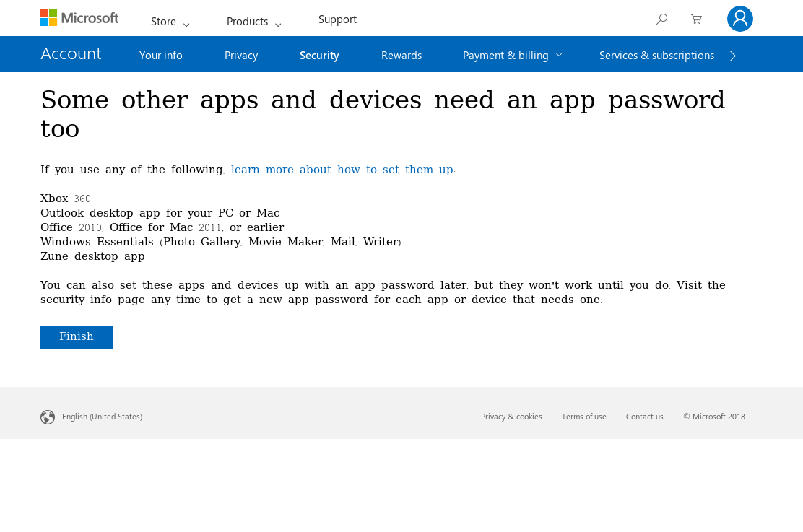Viewport: 803px width, 532px height.
Task: Click the Account heading link
Action: 71,54
